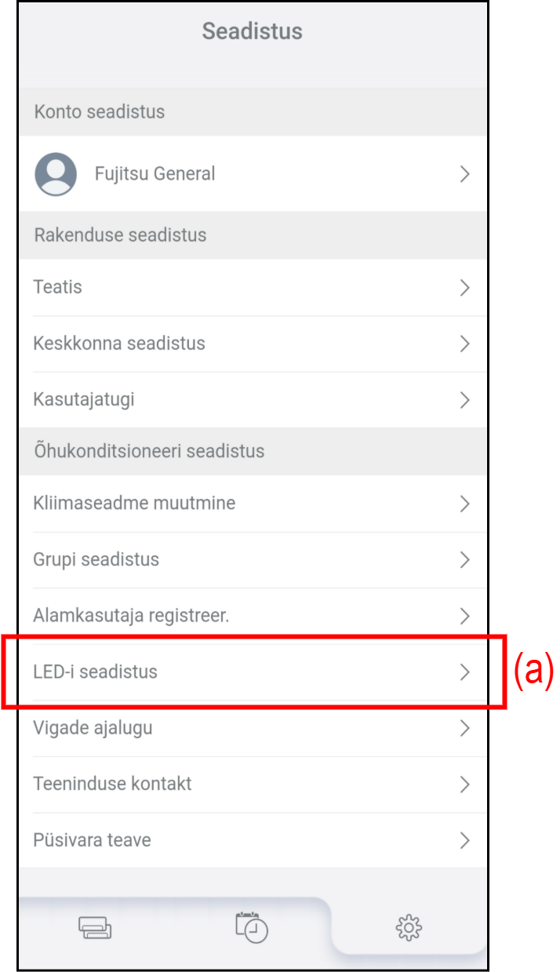
Task: Tap the Fujitsu General profile avatar icon
Action: (x=56, y=174)
